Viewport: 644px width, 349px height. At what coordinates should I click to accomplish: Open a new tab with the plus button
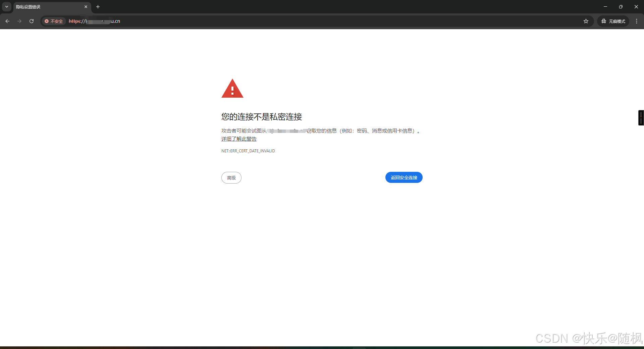(x=98, y=7)
